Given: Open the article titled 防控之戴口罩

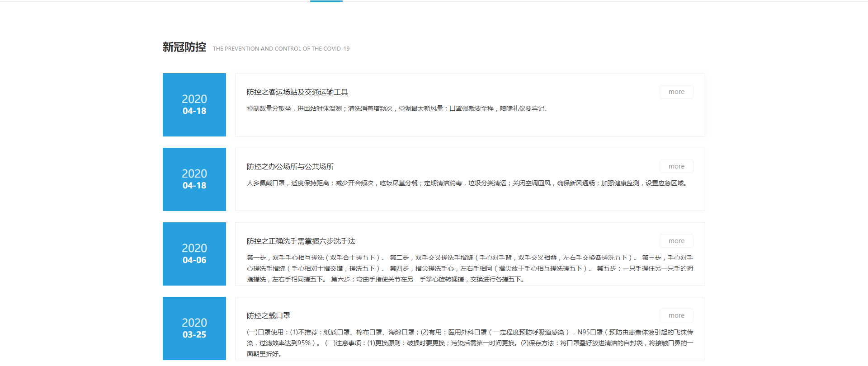Looking at the screenshot, I should pos(268,316).
